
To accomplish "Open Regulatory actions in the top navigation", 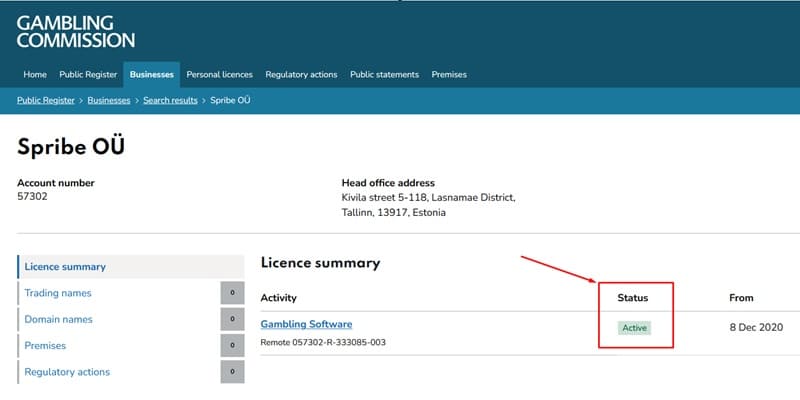I will (x=301, y=74).
